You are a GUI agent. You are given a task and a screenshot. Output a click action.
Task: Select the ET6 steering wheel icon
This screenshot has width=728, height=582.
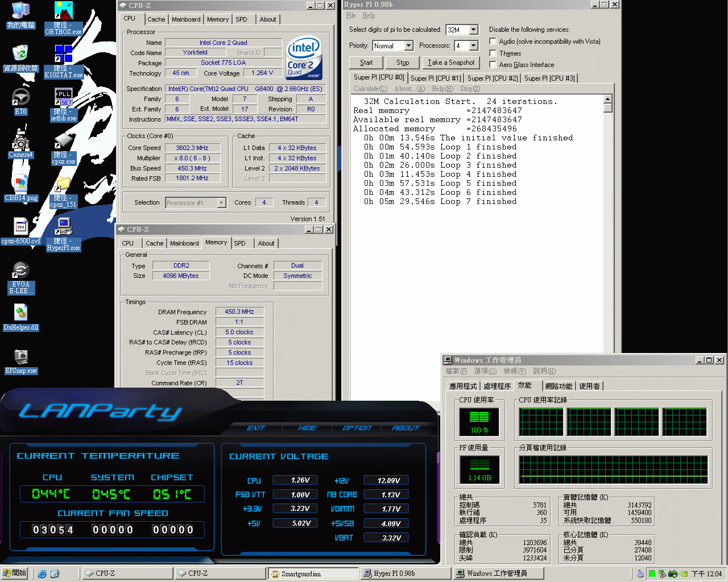click(x=20, y=102)
